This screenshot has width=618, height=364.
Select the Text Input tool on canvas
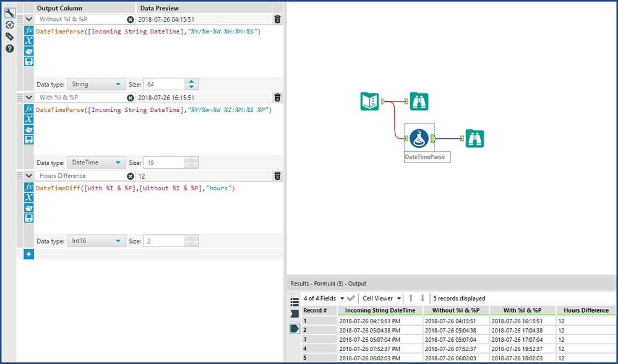click(x=370, y=101)
